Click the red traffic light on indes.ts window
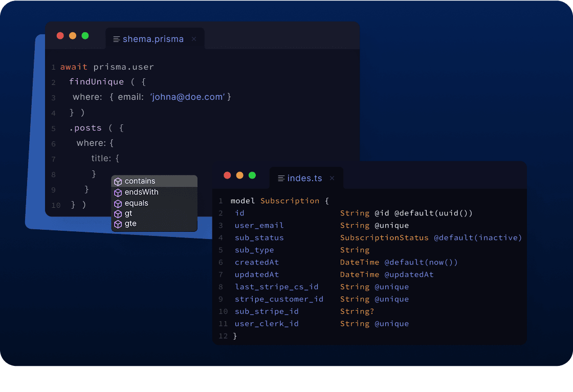Screen dimensions: 573x392 coord(227,175)
